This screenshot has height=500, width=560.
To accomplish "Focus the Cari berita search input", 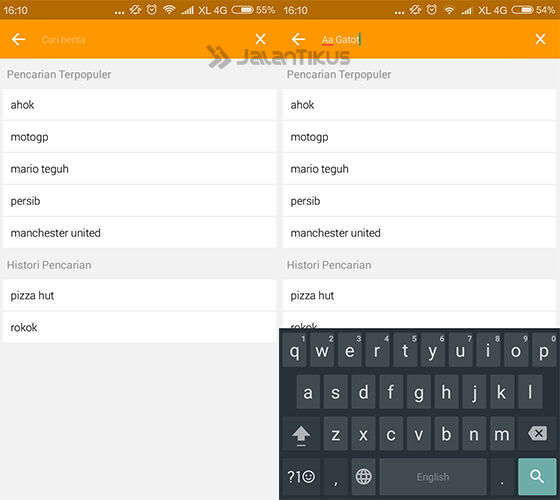I will pyautogui.click(x=143, y=39).
